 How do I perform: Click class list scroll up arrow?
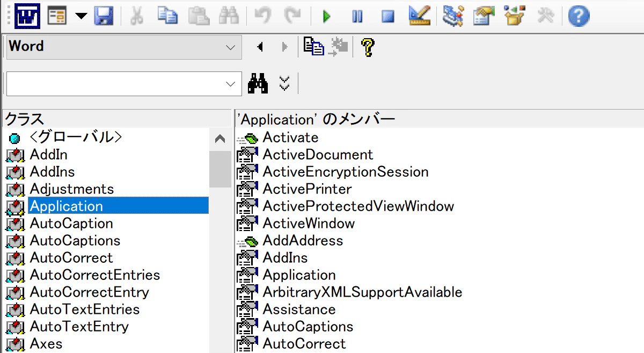[220, 139]
